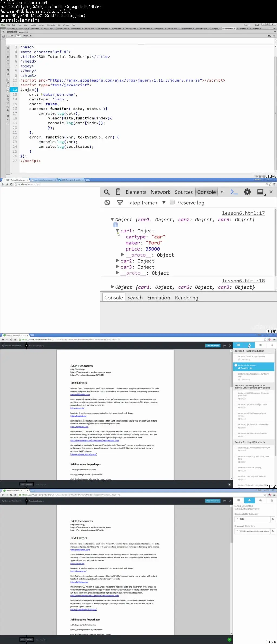This screenshot has width=277, height=644.
Task: Click View resources button in third frame
Action: point(213,346)
